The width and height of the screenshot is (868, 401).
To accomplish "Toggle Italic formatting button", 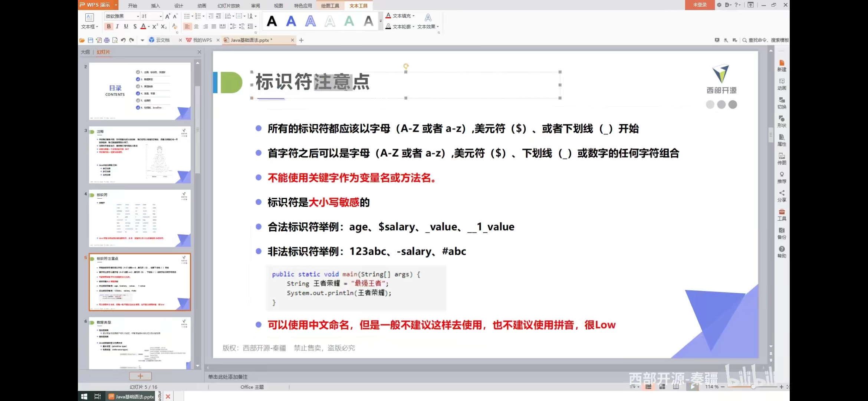I will tap(117, 26).
